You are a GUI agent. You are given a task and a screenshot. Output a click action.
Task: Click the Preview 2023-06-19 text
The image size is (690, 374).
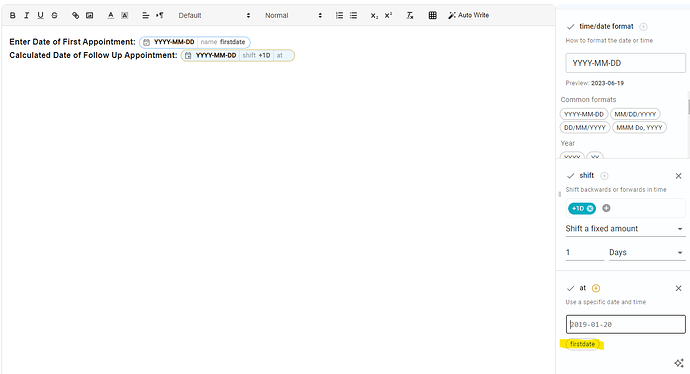tap(595, 83)
